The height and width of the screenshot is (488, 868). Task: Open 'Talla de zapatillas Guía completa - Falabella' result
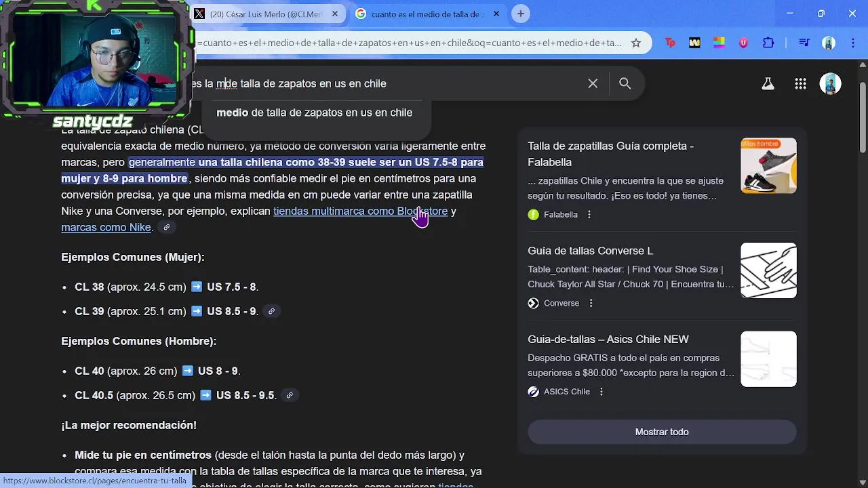[x=611, y=154]
